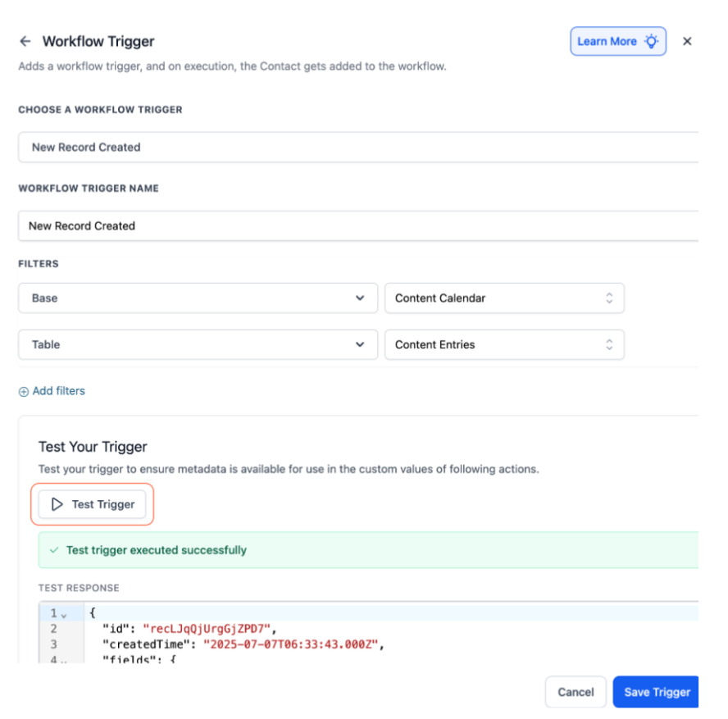
Task: Open the Learn More help button
Action: pos(607,41)
